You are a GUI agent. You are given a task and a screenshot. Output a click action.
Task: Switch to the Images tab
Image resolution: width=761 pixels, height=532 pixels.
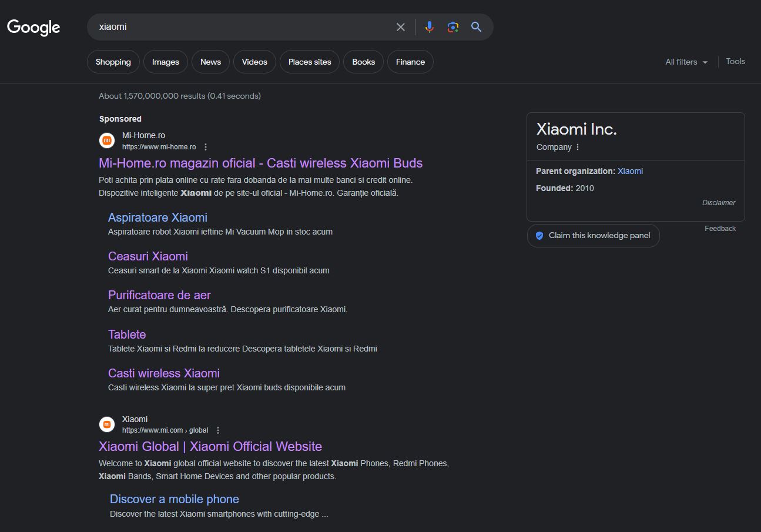coord(166,62)
